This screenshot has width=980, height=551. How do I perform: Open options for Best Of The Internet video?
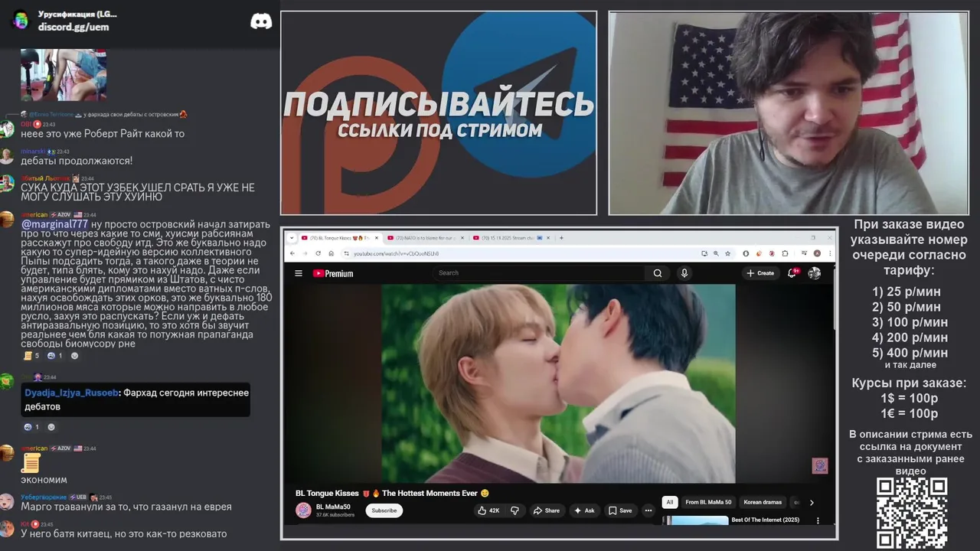tap(818, 520)
